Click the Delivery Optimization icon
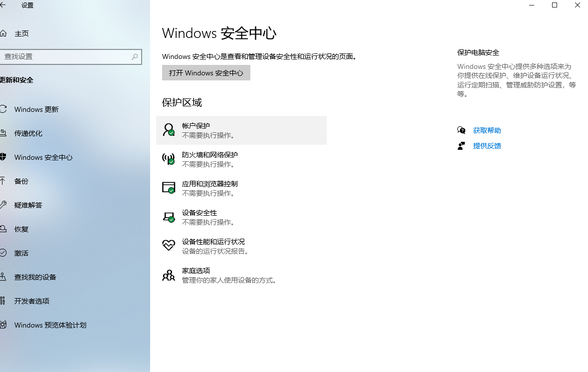 [x=3, y=133]
